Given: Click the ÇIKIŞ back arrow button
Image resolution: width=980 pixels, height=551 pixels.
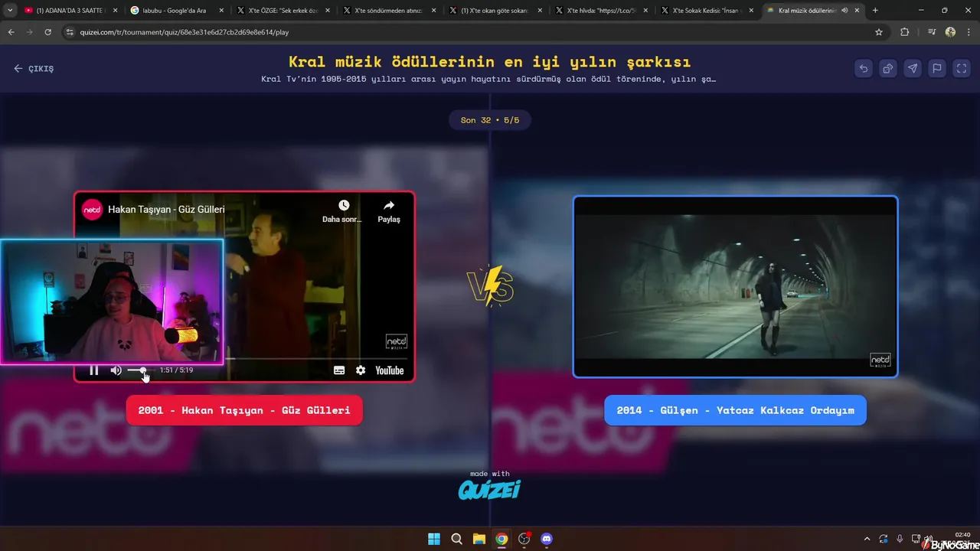Looking at the screenshot, I should pos(34,69).
